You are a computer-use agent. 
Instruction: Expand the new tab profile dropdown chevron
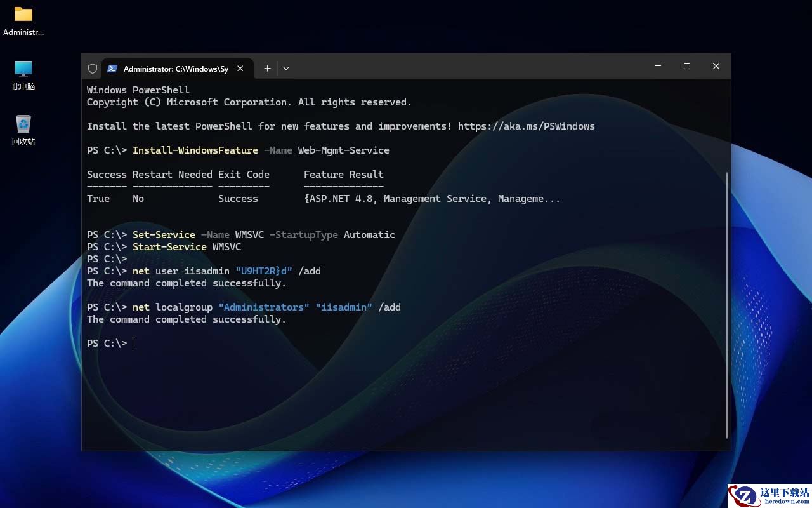(286, 69)
